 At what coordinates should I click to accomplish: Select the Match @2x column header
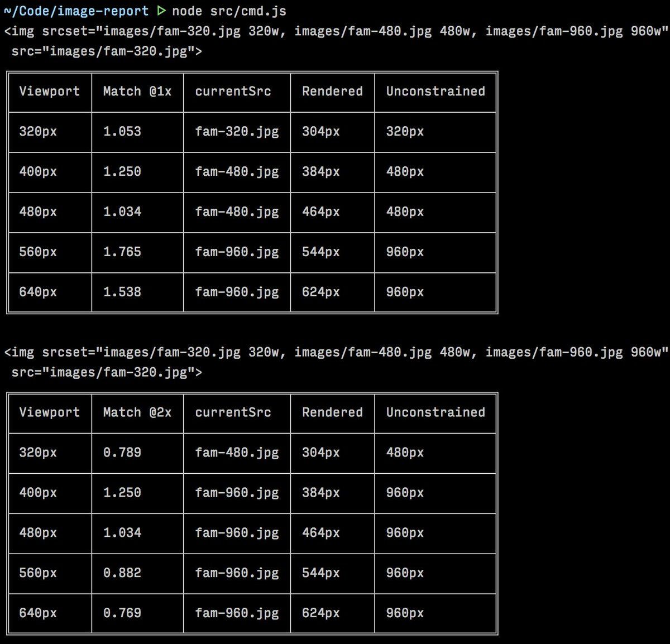137,412
